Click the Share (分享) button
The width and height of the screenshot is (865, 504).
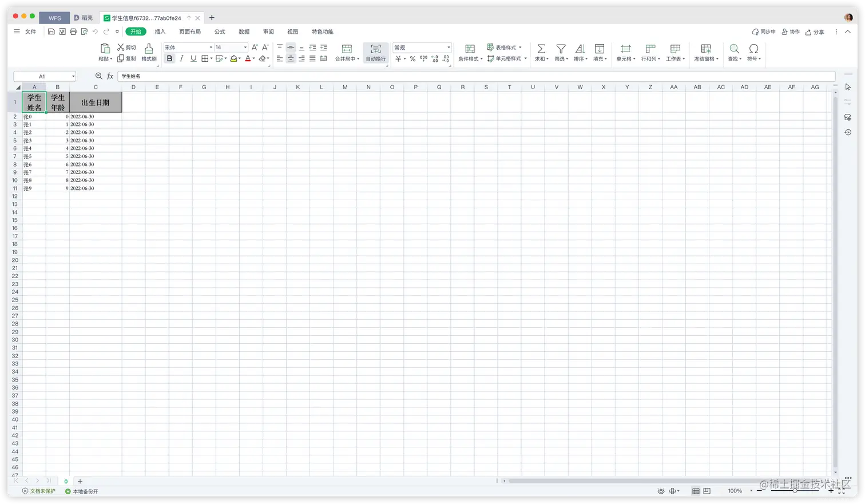coord(815,32)
